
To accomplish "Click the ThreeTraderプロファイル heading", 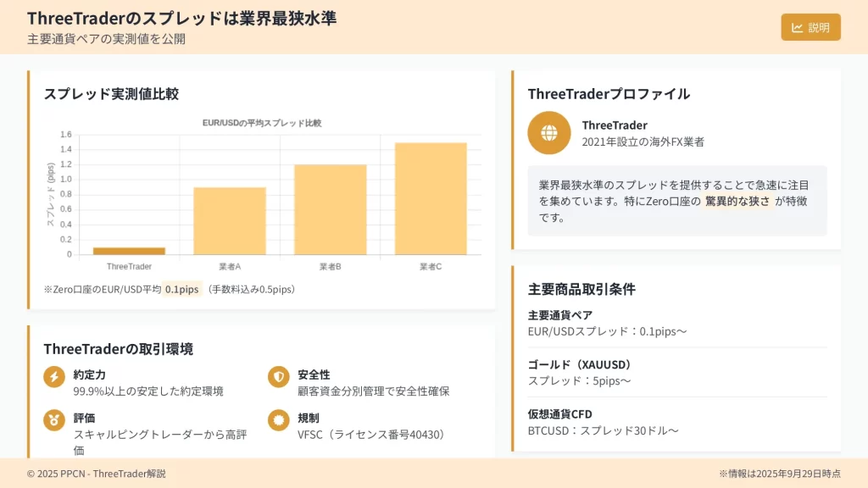I will pyautogui.click(x=609, y=94).
